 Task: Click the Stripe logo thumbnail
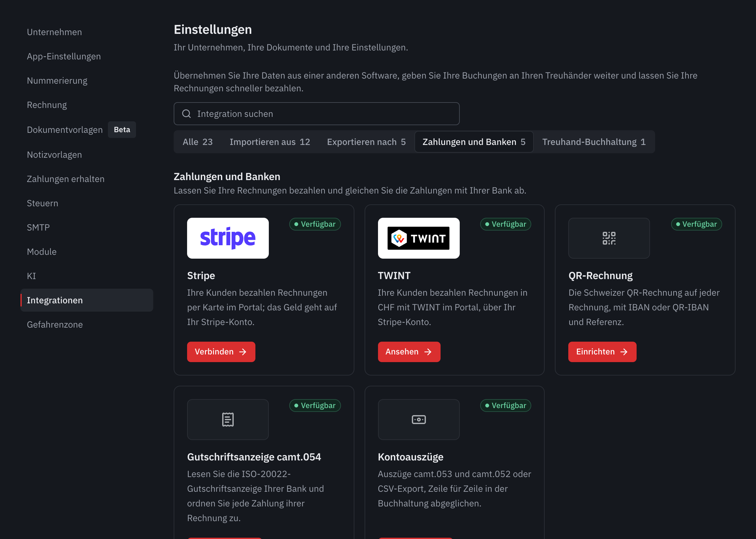point(228,238)
